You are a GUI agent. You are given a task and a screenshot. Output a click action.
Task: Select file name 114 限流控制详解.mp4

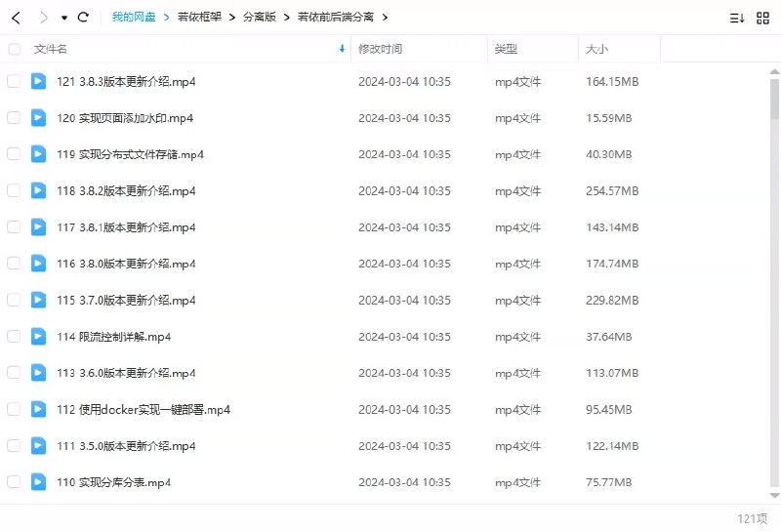113,337
